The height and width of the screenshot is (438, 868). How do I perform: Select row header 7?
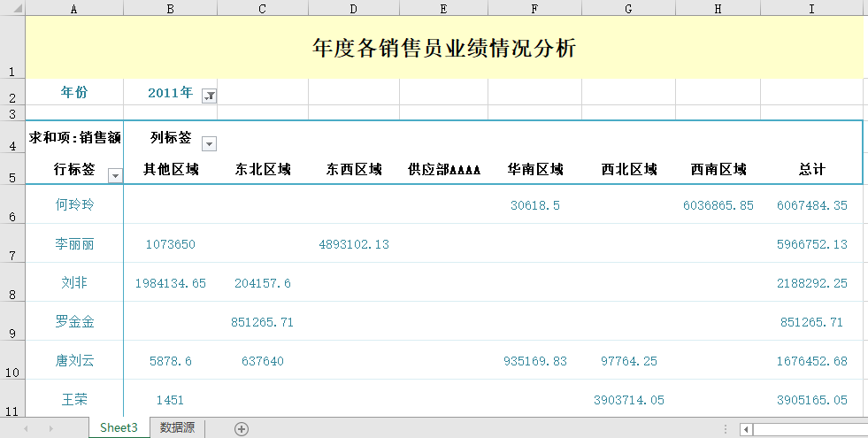pyautogui.click(x=12, y=243)
